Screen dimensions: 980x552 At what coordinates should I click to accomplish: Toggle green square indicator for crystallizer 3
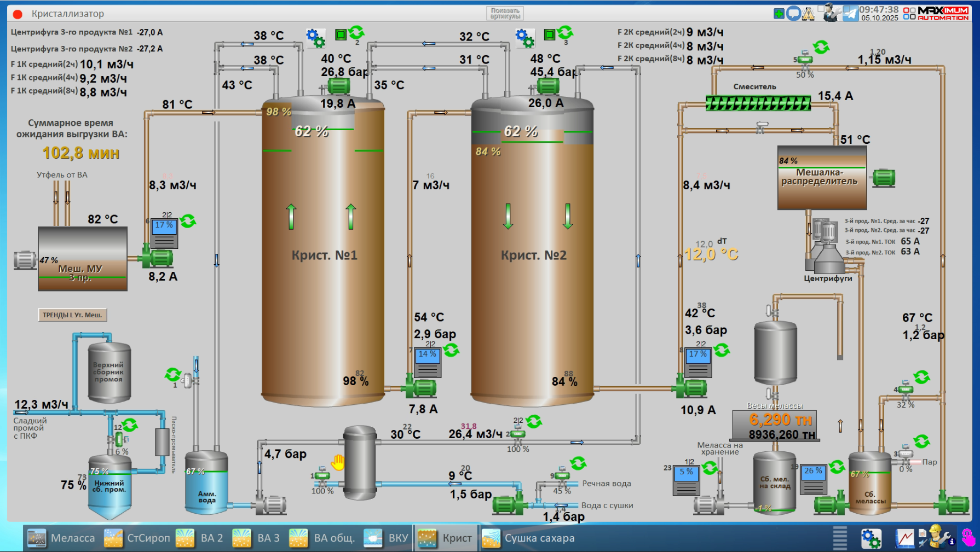(550, 35)
